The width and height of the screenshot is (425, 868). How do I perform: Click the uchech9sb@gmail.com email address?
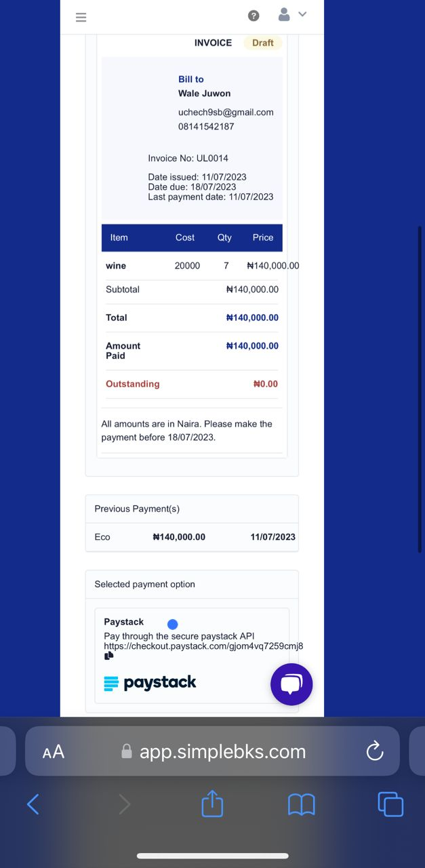pos(226,113)
